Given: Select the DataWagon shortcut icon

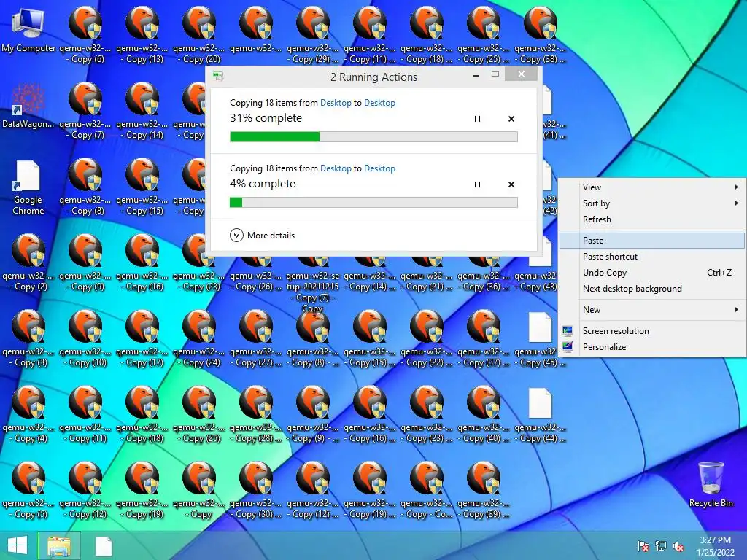Looking at the screenshot, I should coord(28,106).
